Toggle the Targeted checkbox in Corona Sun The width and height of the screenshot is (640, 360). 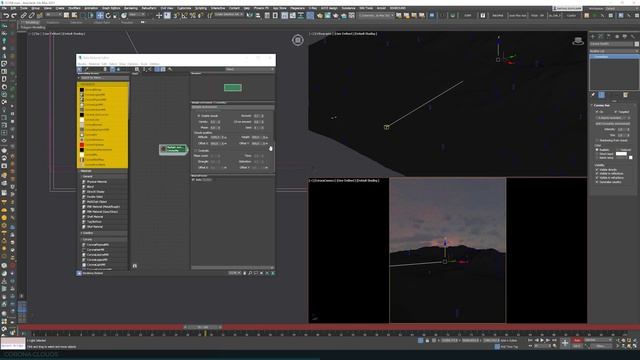click(616, 111)
